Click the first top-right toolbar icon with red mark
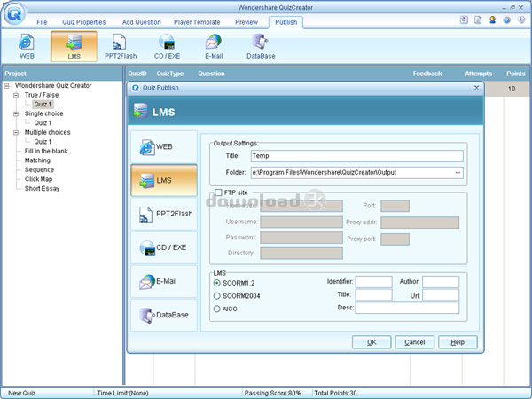 [464, 20]
